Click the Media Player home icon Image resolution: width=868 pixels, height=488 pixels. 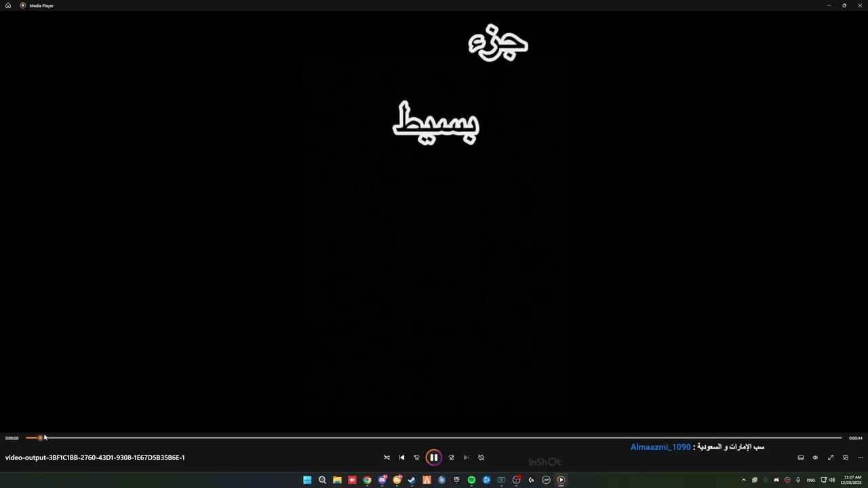pyautogui.click(x=8, y=5)
